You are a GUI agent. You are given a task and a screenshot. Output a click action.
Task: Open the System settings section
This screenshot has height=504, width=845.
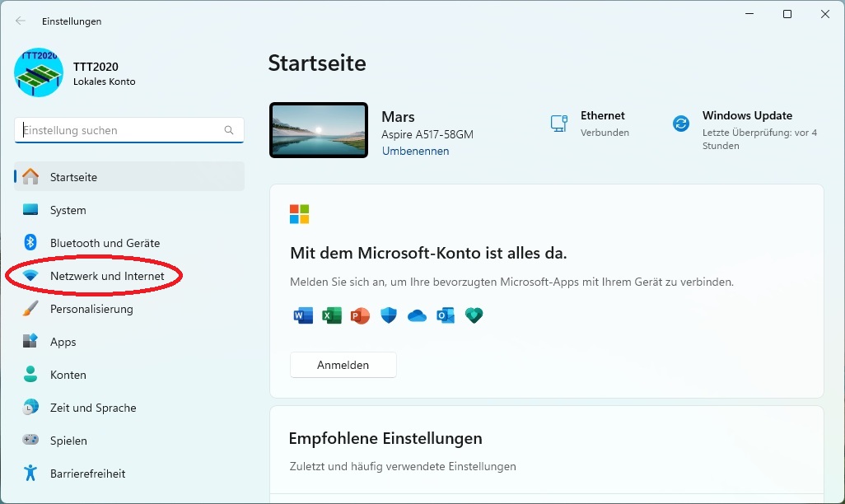click(x=129, y=210)
